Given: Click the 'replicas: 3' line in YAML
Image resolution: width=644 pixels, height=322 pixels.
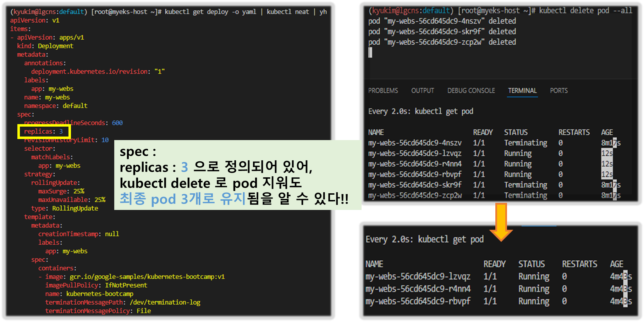Looking at the screenshot, I should tap(44, 132).
